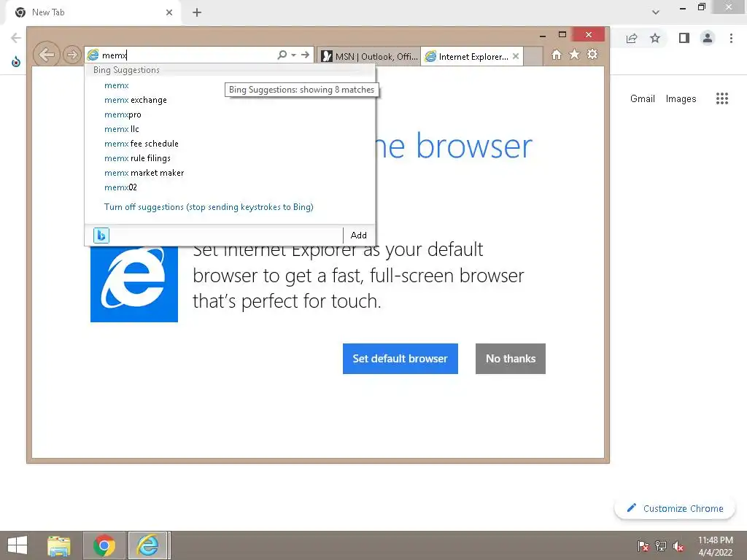Image resolution: width=747 pixels, height=560 pixels.
Task: Maximize the Internet Explorer window
Action: click(x=562, y=35)
